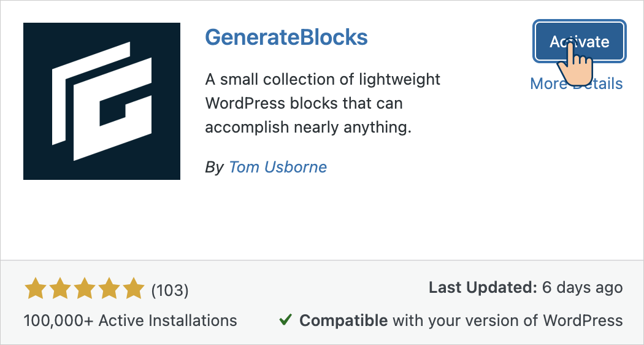The width and height of the screenshot is (644, 345).
Task: Open the GenerateBlocks plugin title link
Action: [x=286, y=37]
